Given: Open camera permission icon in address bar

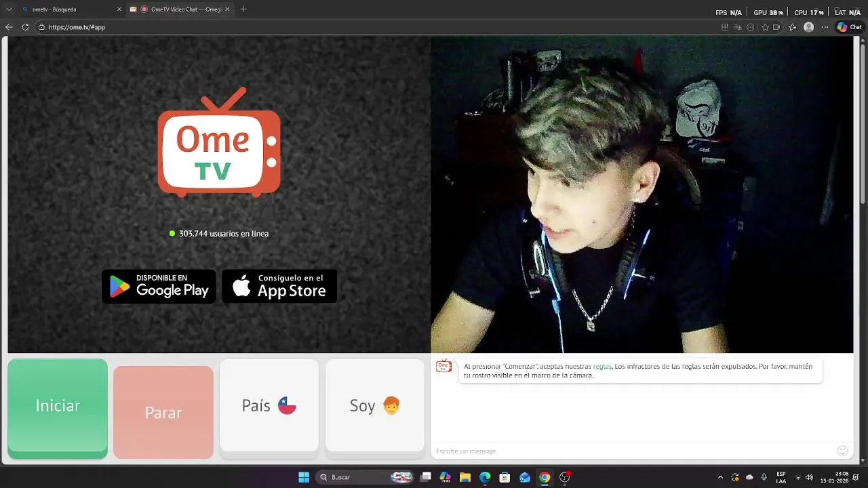Looking at the screenshot, I should coord(776,27).
